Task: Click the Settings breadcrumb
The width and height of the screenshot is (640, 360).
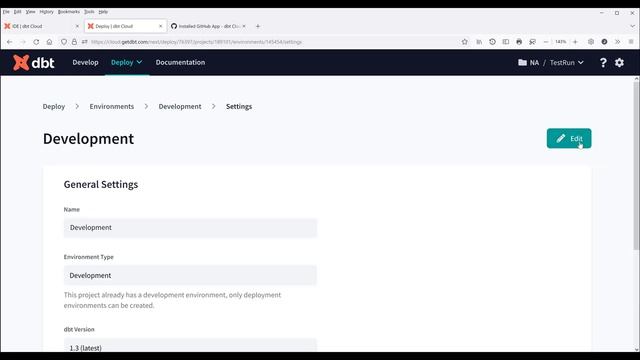Action: pos(239,107)
